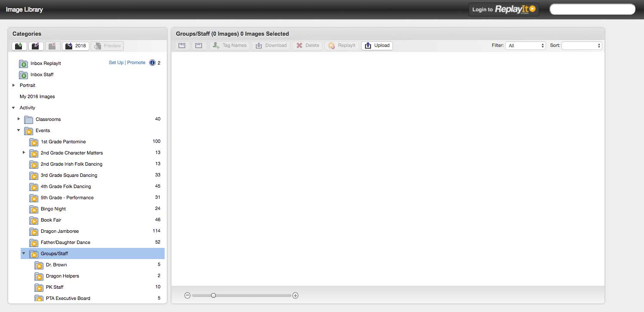
Task: Click the zoom in plus icon
Action: (295, 295)
